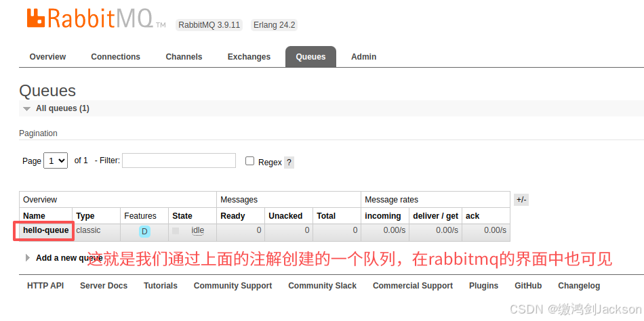
Task: Open the Community Slack link
Action: tap(323, 286)
